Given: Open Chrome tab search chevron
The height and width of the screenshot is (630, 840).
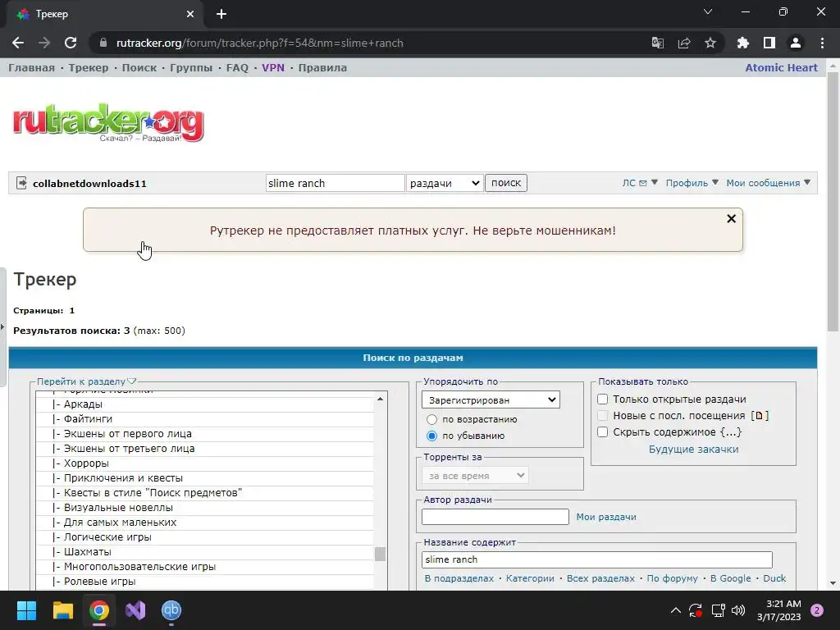Looking at the screenshot, I should [708, 11].
